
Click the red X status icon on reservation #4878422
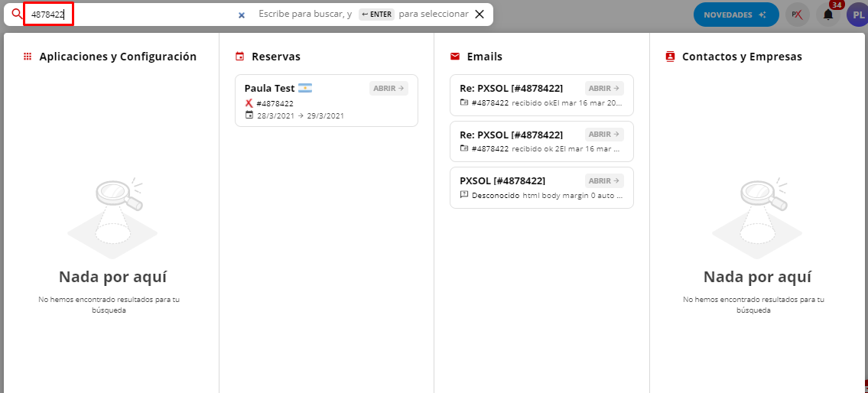point(249,103)
